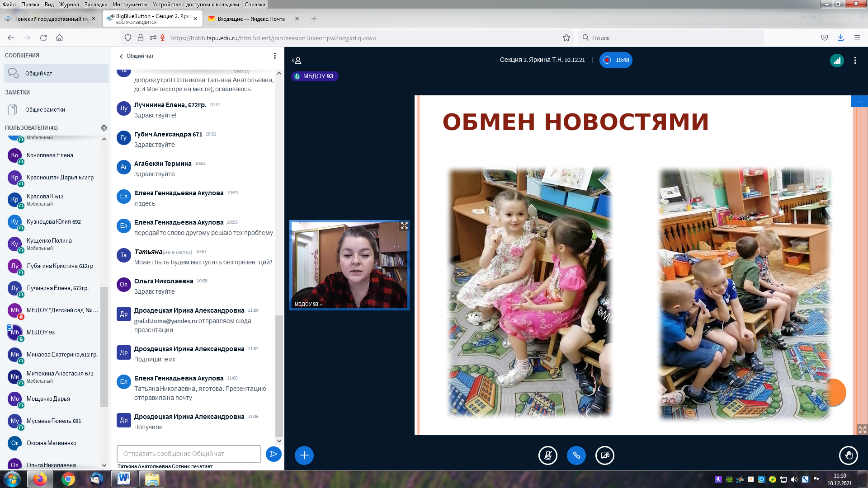Open the main options menu at top right
868x488 pixels.
[x=855, y=60]
